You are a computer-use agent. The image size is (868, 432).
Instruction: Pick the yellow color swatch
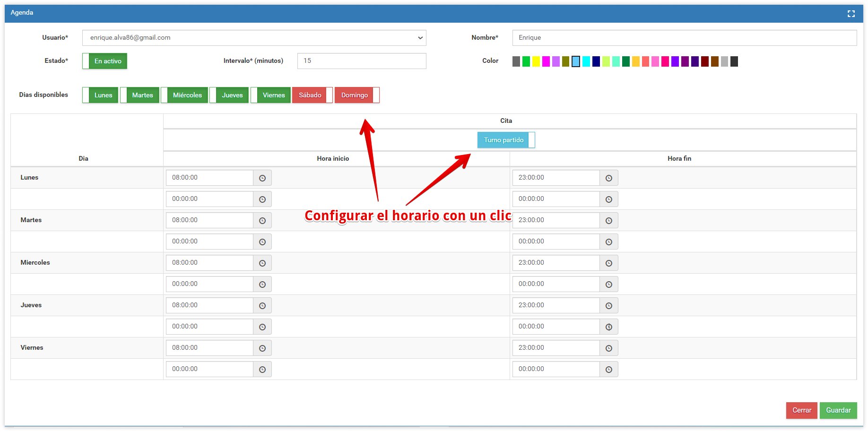coord(536,61)
